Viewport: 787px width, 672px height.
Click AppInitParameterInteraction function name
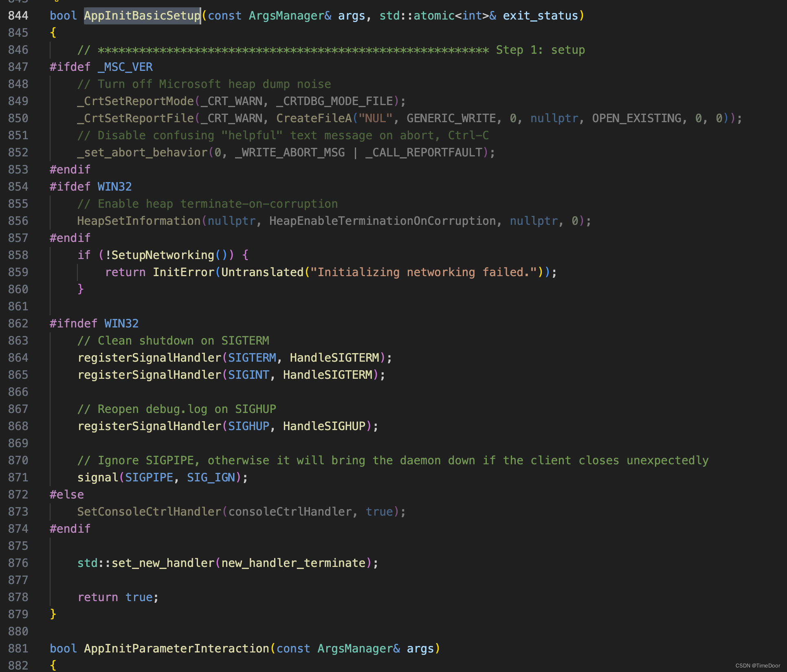point(177,648)
